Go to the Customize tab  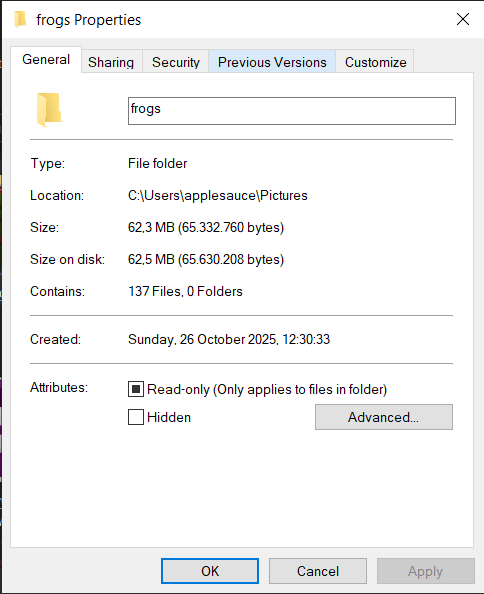click(x=375, y=62)
